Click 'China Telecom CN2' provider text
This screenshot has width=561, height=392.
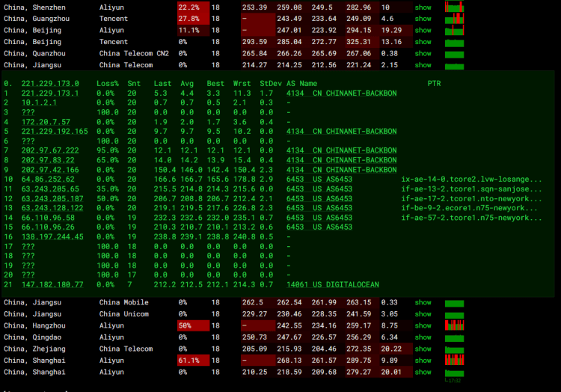134,54
